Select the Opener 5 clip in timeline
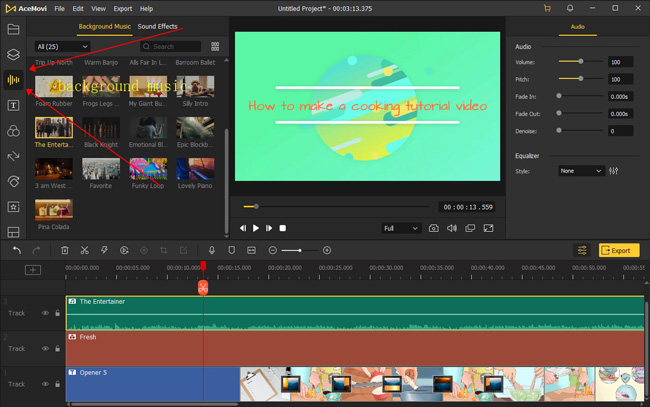Screen dimensions: 650x407 tap(153, 384)
